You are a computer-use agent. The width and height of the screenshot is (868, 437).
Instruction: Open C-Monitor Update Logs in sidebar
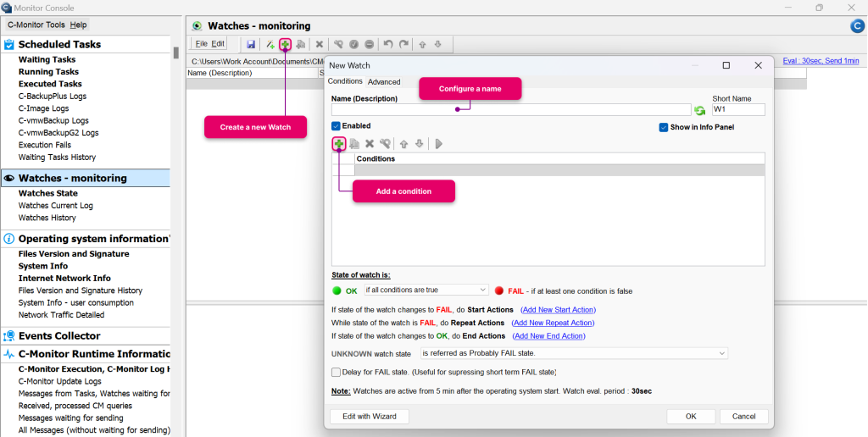click(60, 381)
